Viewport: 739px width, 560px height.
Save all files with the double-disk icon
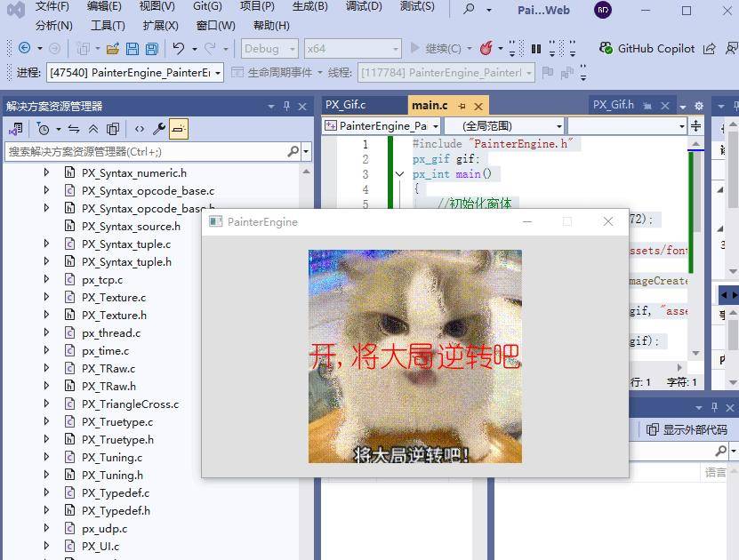(152, 48)
